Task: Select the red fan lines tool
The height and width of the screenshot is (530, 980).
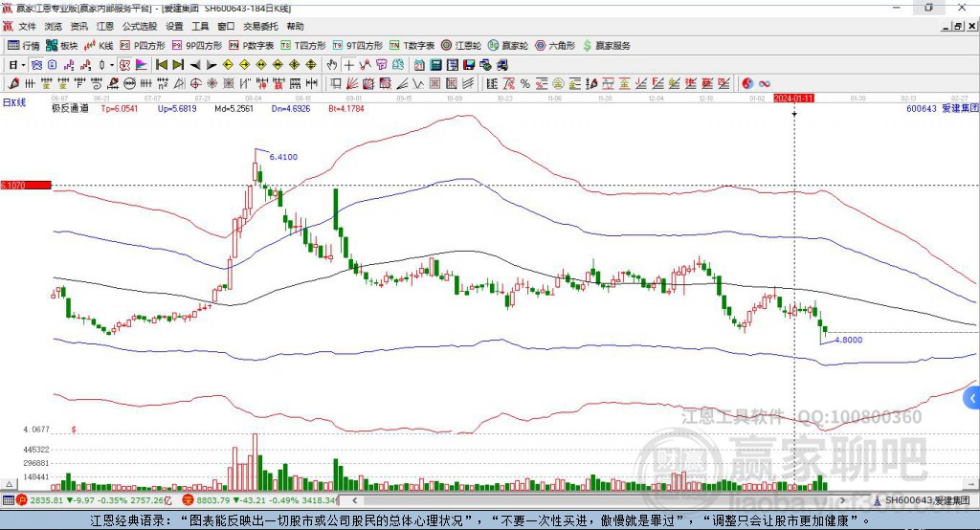Action: tap(351, 84)
